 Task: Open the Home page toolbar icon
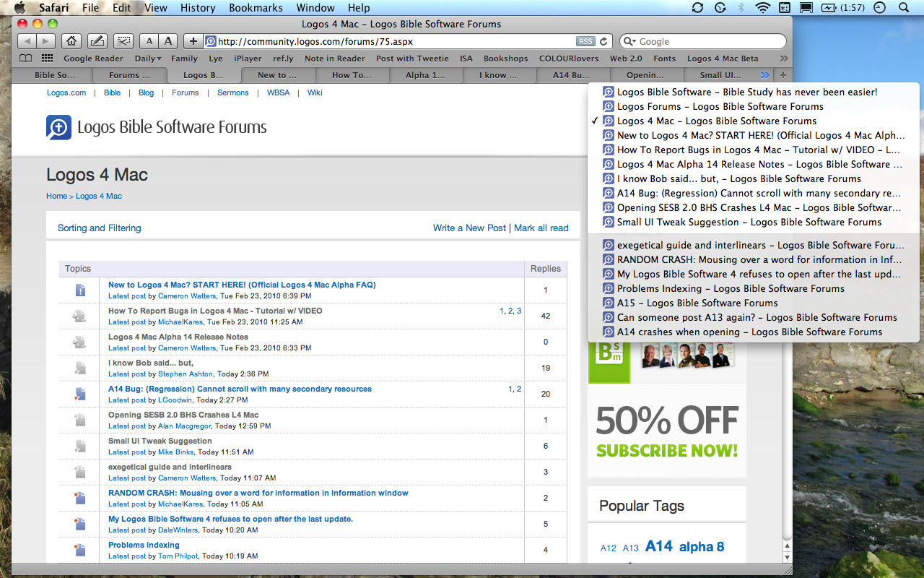pos(71,41)
